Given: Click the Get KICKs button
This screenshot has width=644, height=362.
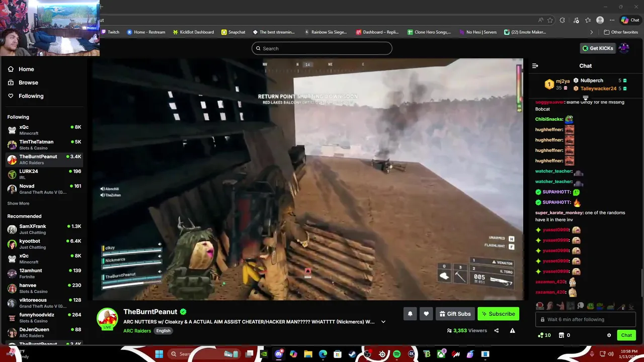Looking at the screenshot, I should point(598,48).
